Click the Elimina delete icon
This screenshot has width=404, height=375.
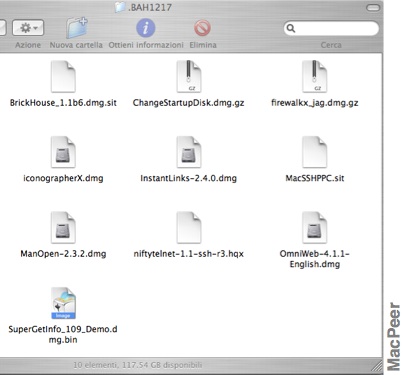pyautogui.click(x=202, y=28)
